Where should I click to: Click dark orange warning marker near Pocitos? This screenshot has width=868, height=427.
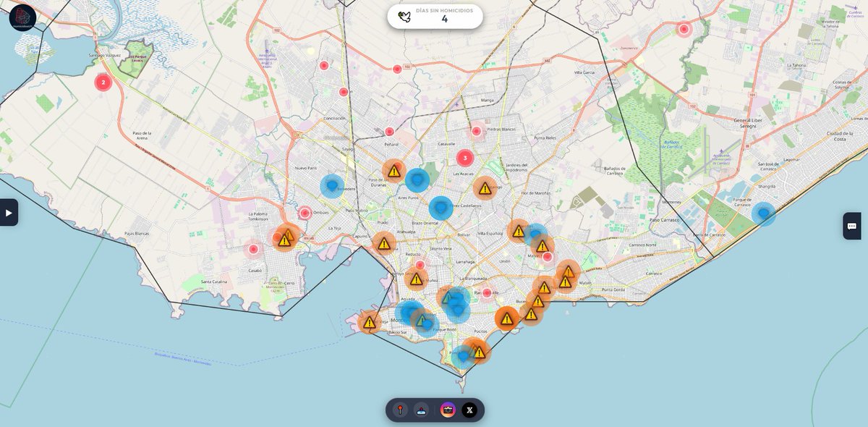click(507, 318)
